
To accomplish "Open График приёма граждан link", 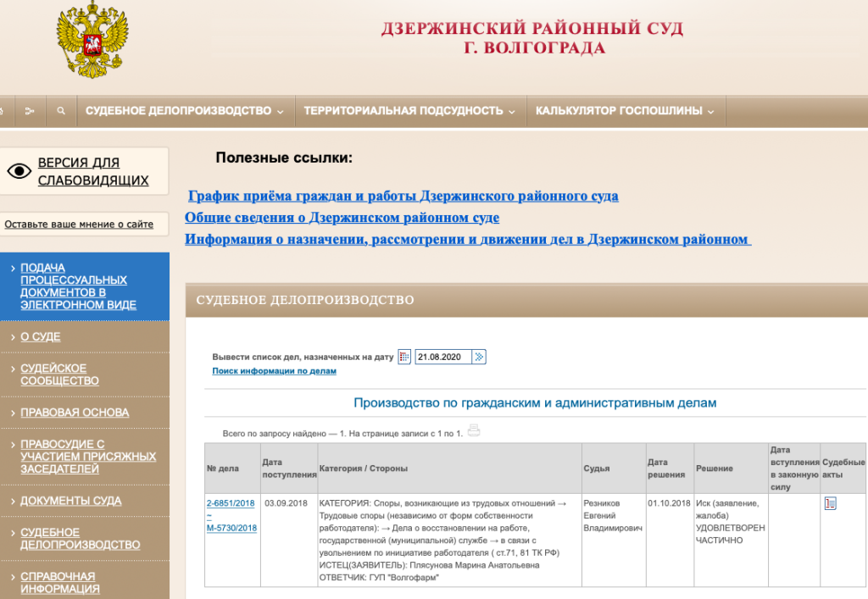I will coord(403,196).
